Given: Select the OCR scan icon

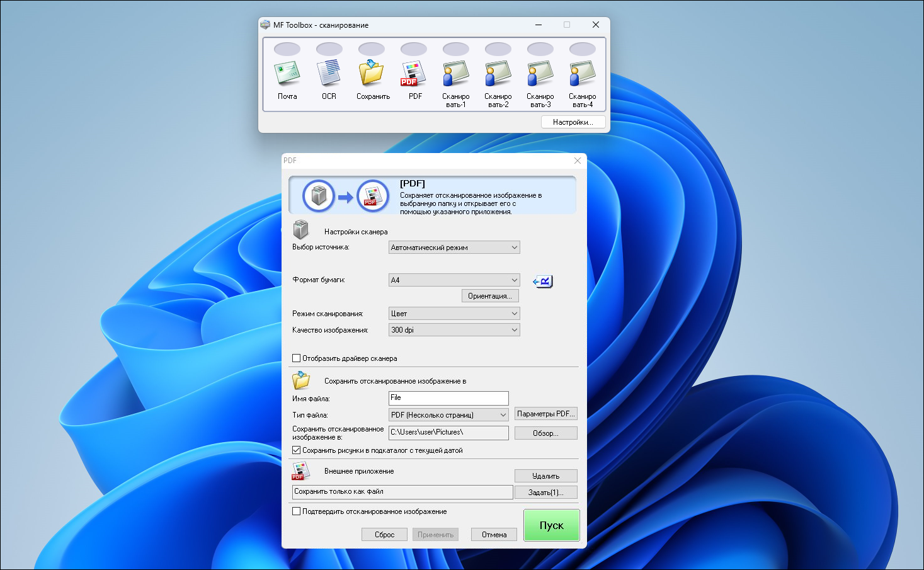Looking at the screenshot, I should (329, 74).
